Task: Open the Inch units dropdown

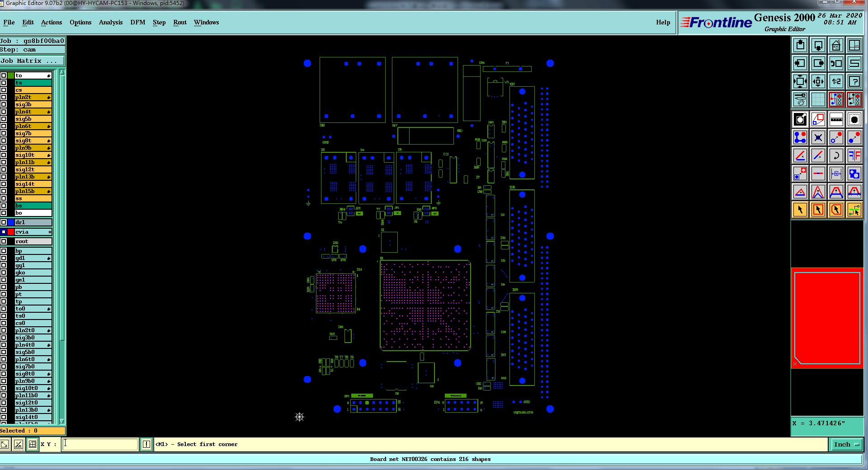Action: click(846, 444)
